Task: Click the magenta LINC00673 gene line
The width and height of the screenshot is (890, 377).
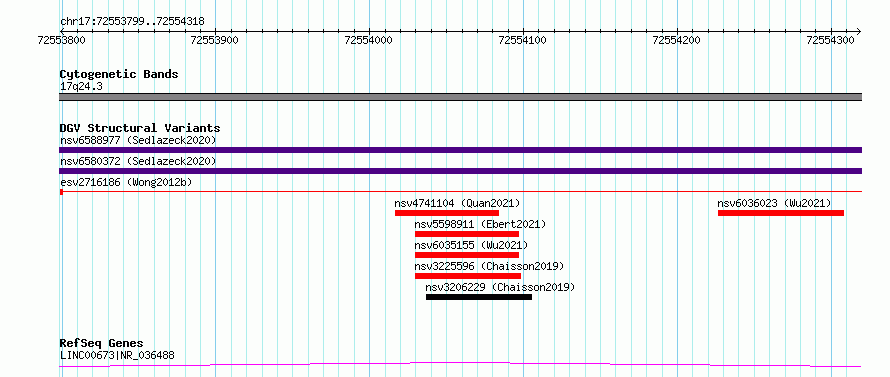Action: click(460, 365)
